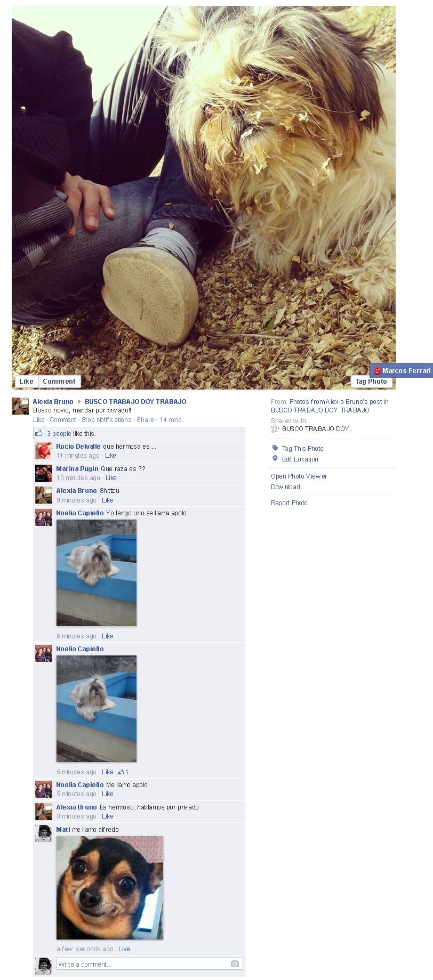Screen dimensions: 433x980
Task: Open Noelia's first dog photo about apolo
Action: click(97, 573)
